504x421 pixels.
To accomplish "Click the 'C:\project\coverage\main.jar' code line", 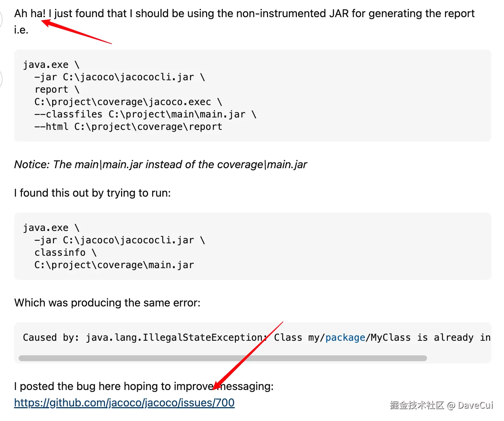I will pyautogui.click(x=114, y=265).
